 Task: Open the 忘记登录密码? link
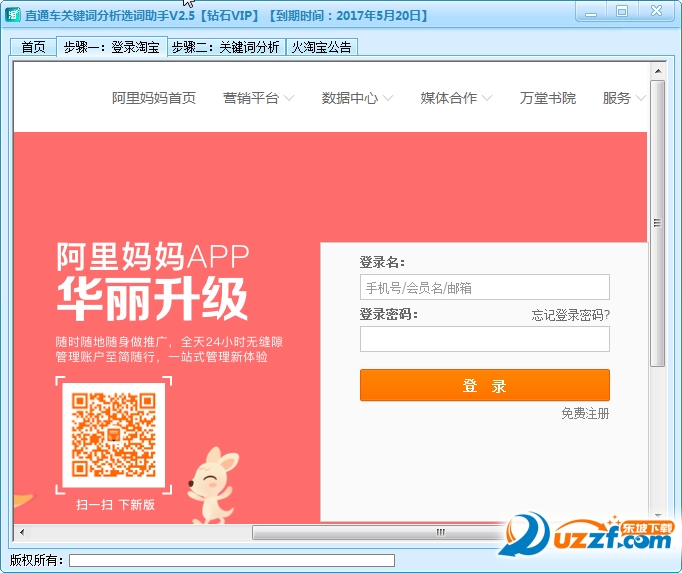pyautogui.click(x=570, y=315)
